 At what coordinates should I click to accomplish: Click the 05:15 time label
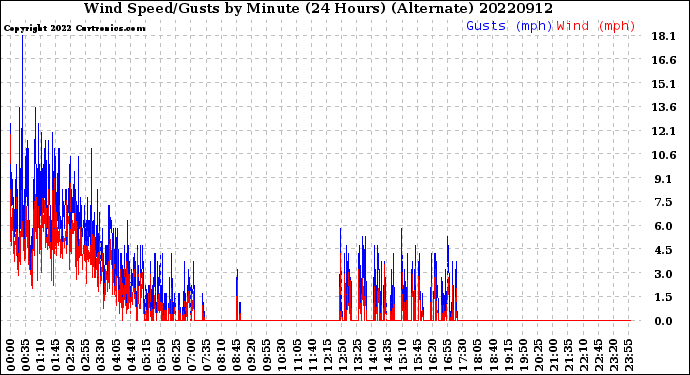(146, 355)
